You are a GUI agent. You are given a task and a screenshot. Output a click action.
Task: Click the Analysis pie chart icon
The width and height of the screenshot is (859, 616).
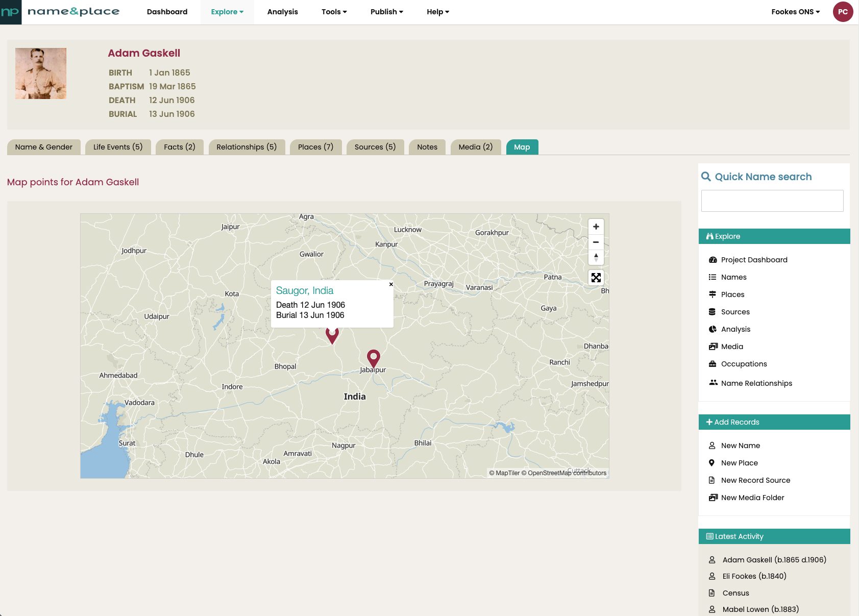point(713,329)
